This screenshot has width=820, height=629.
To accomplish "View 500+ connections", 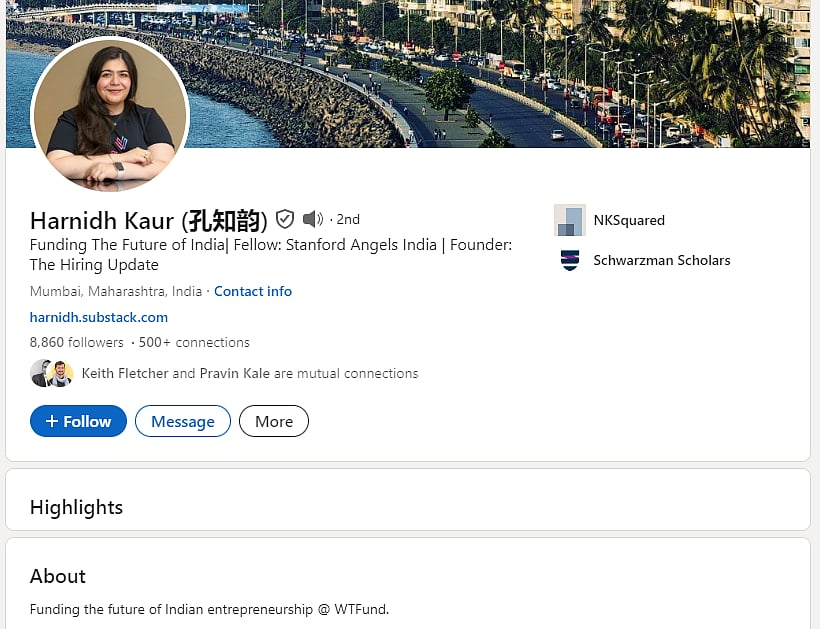I will pyautogui.click(x=202, y=342).
